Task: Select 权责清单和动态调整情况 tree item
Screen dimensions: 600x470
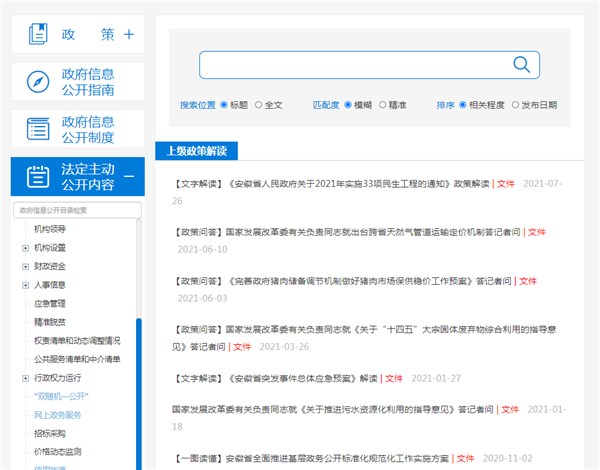Action: [x=77, y=341]
